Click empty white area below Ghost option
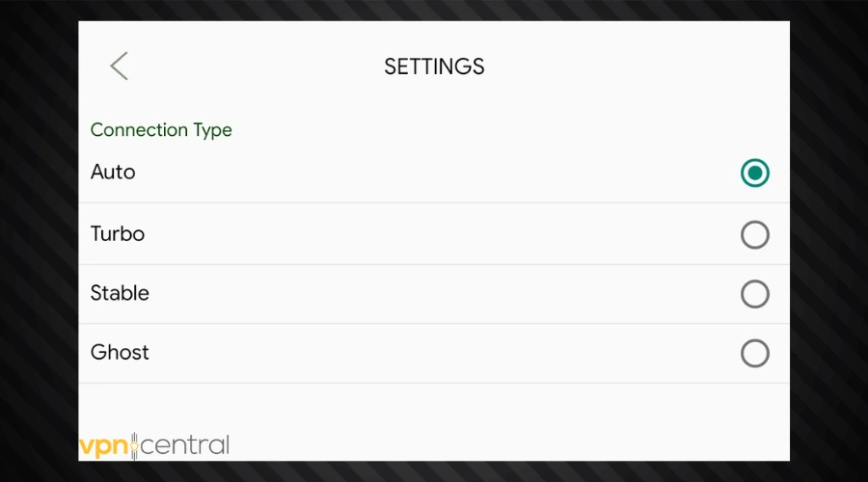The width and height of the screenshot is (868, 482). tap(434, 415)
